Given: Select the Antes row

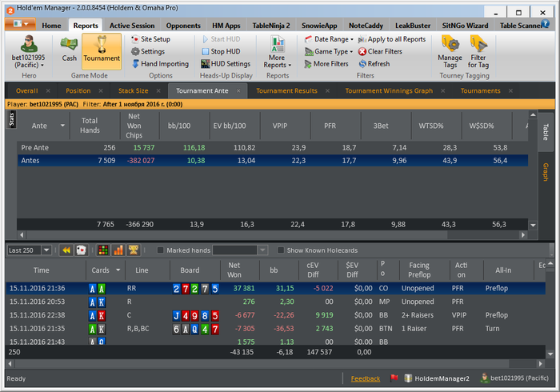Looking at the screenshot, I should coord(273,161).
